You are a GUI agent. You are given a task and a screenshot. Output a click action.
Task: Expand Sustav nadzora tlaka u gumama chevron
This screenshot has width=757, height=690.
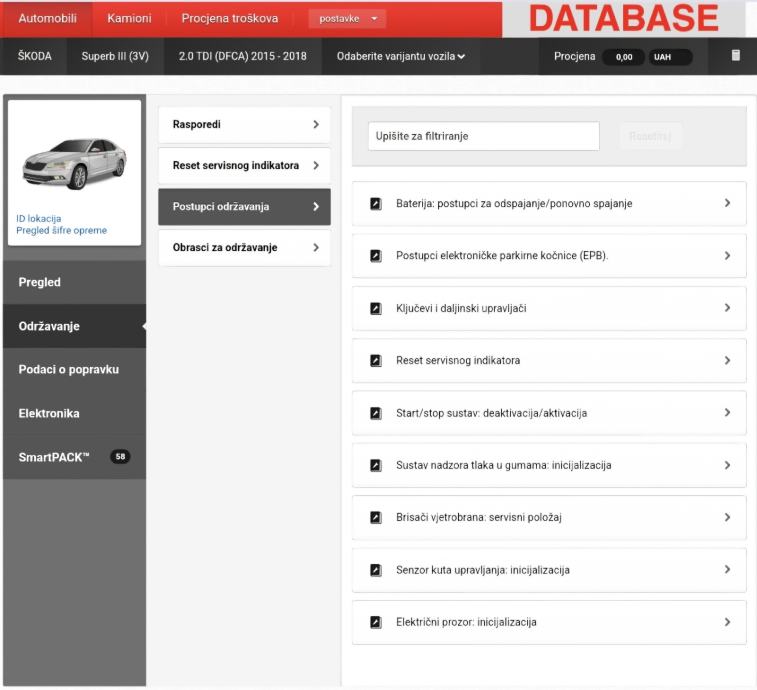727,465
